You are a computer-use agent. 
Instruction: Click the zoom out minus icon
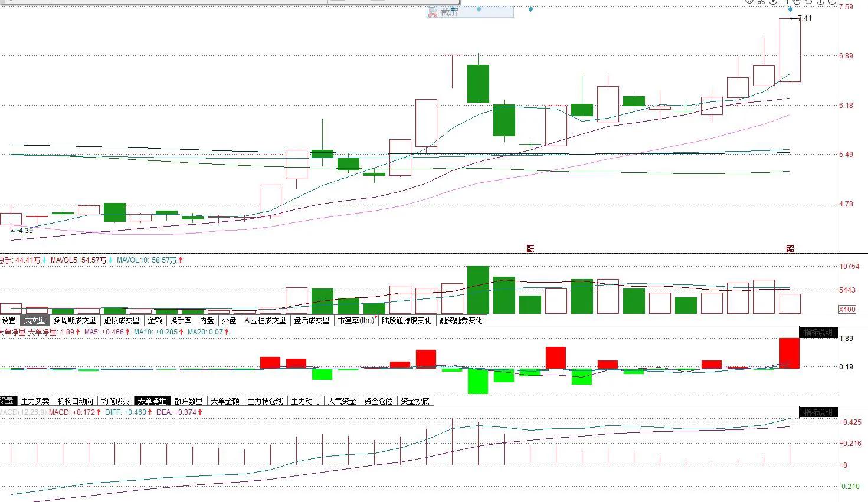(832, 2)
